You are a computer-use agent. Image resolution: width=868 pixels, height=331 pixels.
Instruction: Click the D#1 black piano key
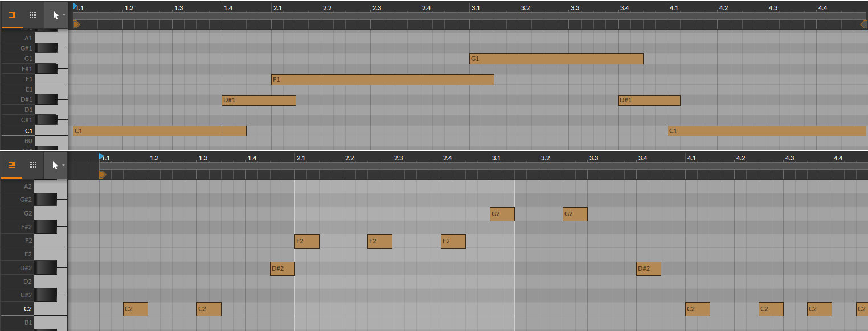point(47,100)
